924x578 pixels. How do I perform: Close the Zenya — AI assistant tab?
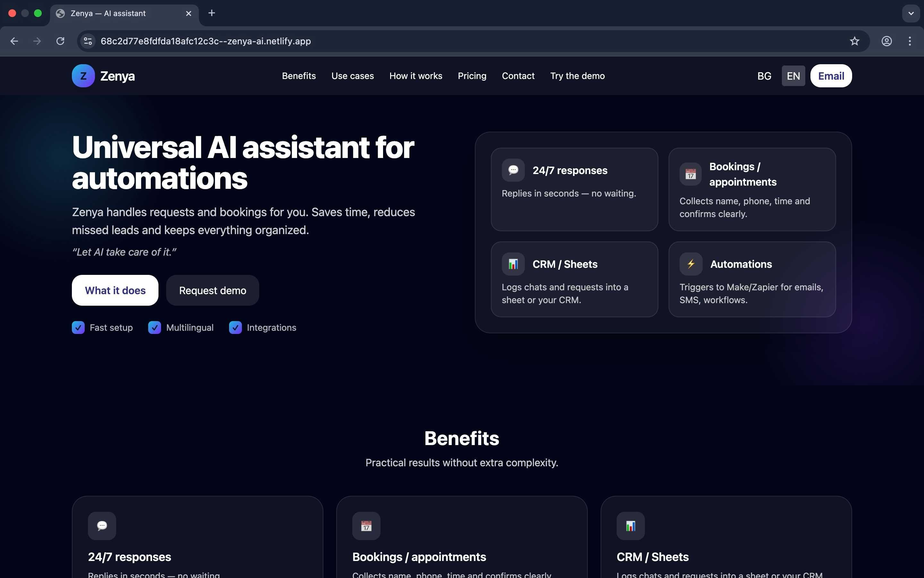[x=189, y=13]
